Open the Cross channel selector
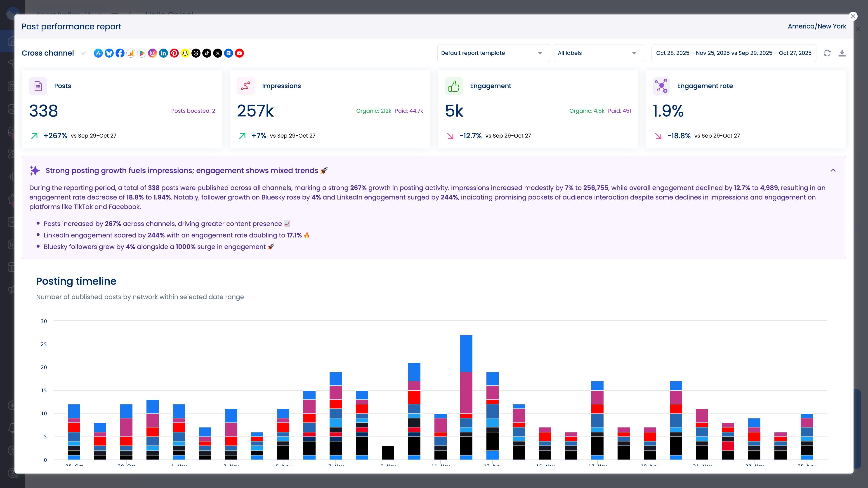Screen dimensions: 868x488 coord(53,53)
